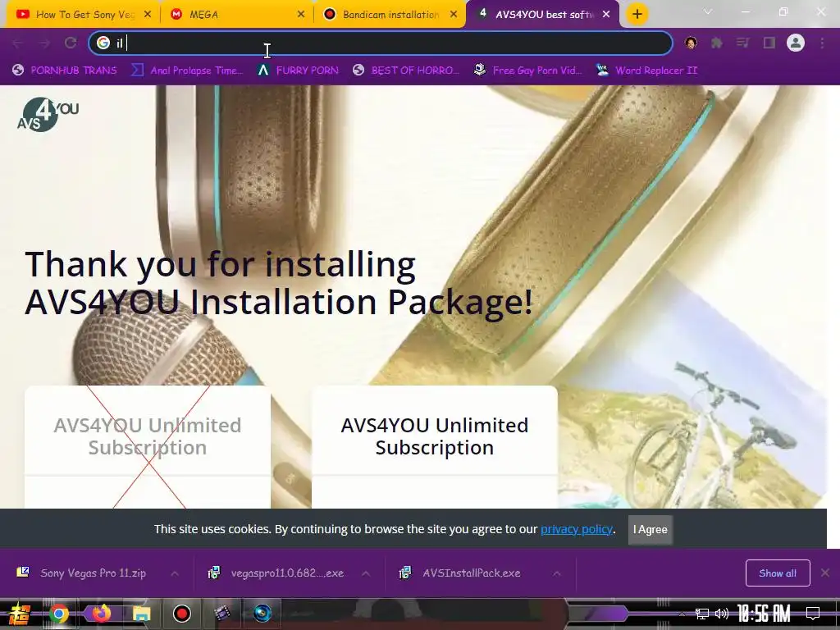Open Sony Vegas Pro 11.zip download
This screenshot has height=630, width=840.
[x=83, y=573]
